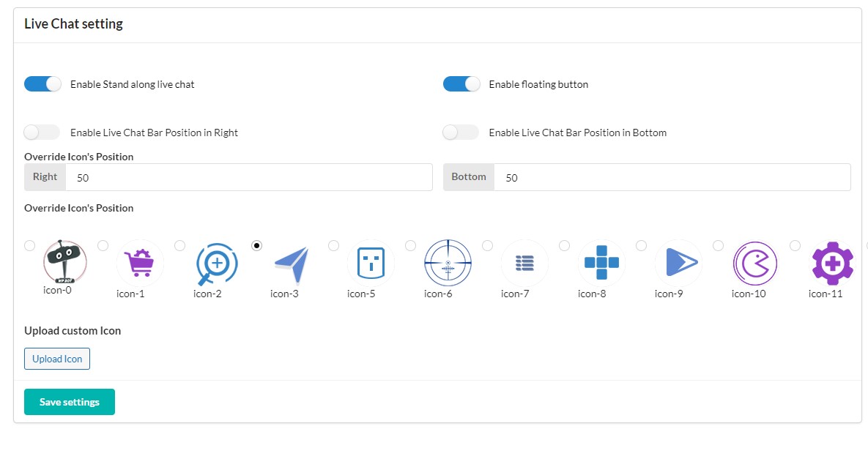The image size is (868, 459).
Task: Click the purple shopping cart icon-1
Action: click(x=140, y=263)
